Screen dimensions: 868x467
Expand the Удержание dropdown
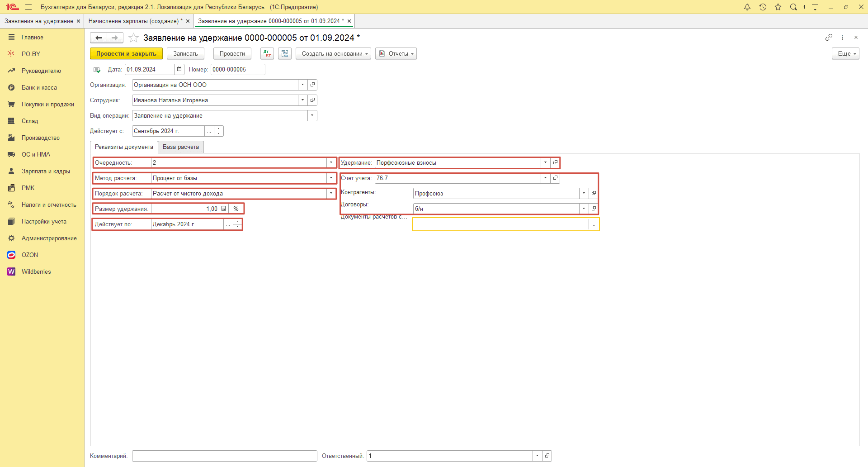pos(546,162)
